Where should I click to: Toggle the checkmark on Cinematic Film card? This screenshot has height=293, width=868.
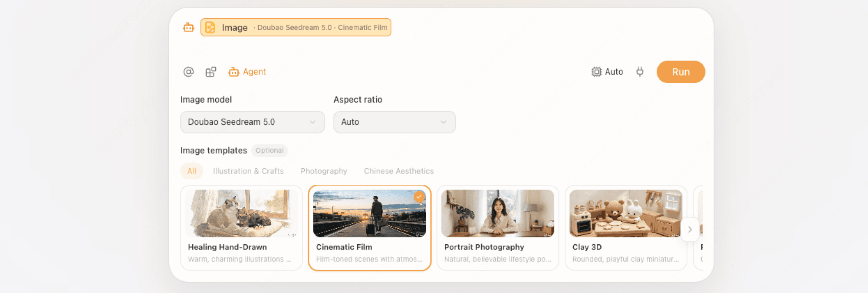(419, 197)
